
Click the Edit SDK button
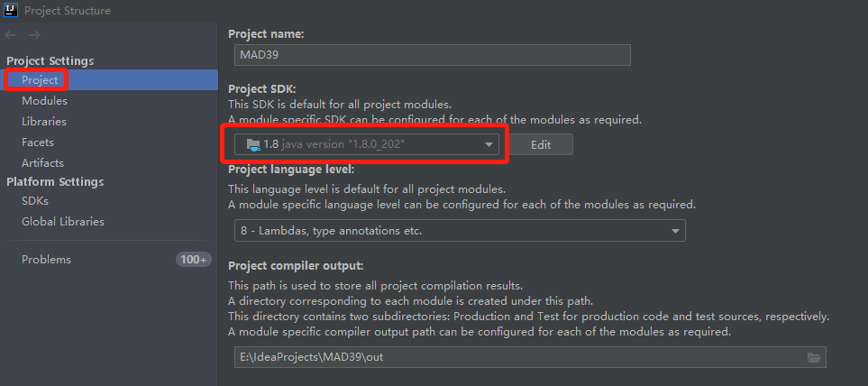(x=540, y=144)
